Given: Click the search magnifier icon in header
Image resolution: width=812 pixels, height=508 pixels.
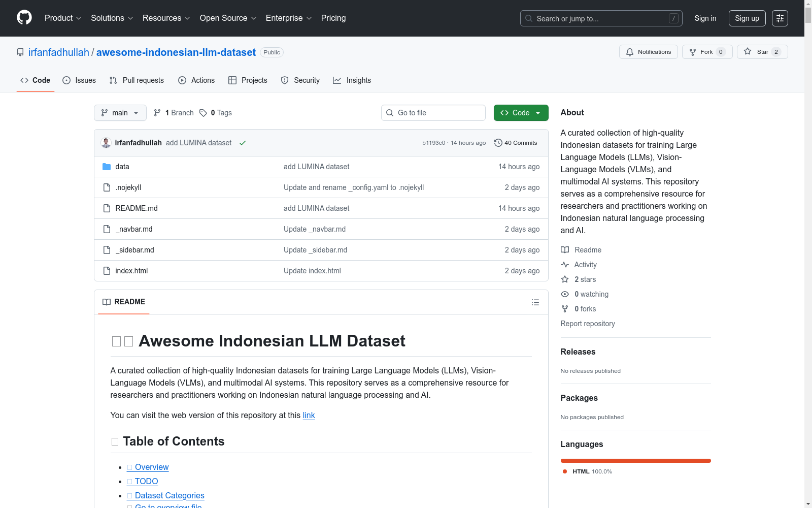Looking at the screenshot, I should (x=529, y=18).
